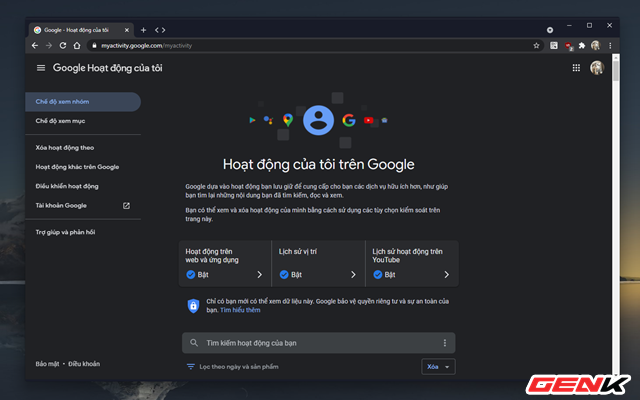Viewport: 640px width, 400px height.
Task: Go back in the browser
Action: tap(35, 46)
